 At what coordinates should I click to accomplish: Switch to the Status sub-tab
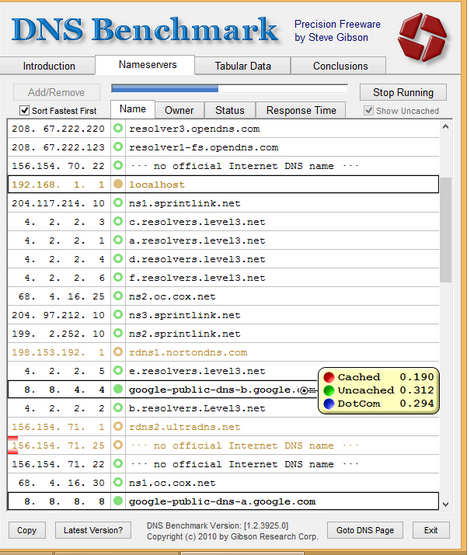click(230, 110)
